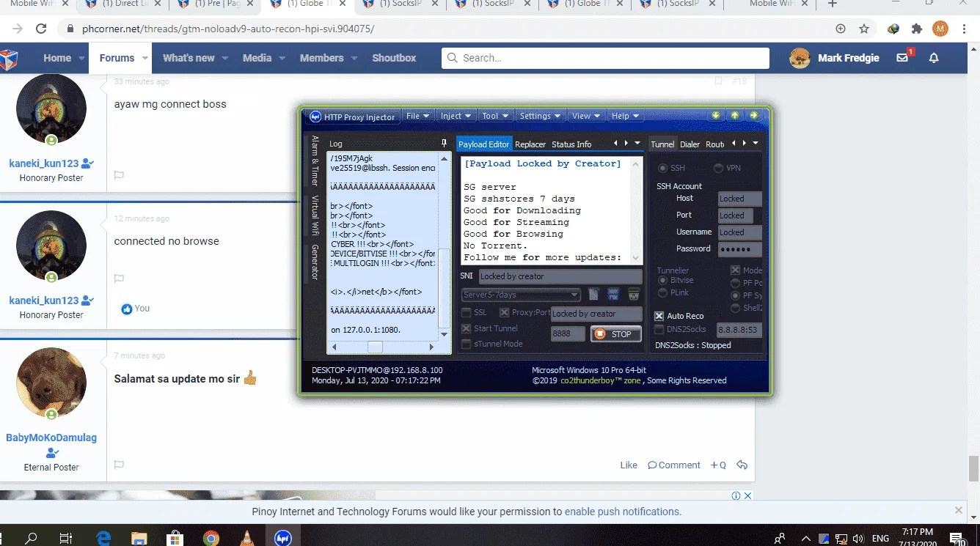Click the HTTP Proxy Injector taskbar icon

click(x=282, y=538)
